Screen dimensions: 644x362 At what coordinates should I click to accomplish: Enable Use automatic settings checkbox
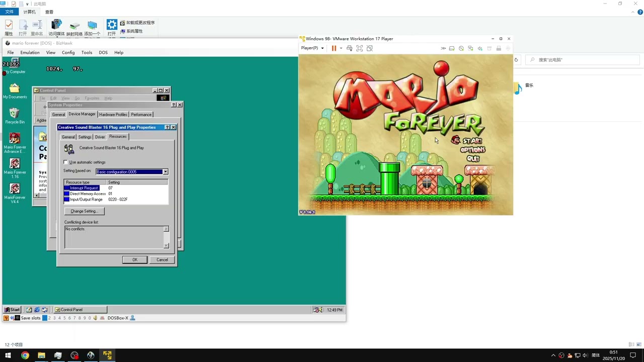pos(65,162)
